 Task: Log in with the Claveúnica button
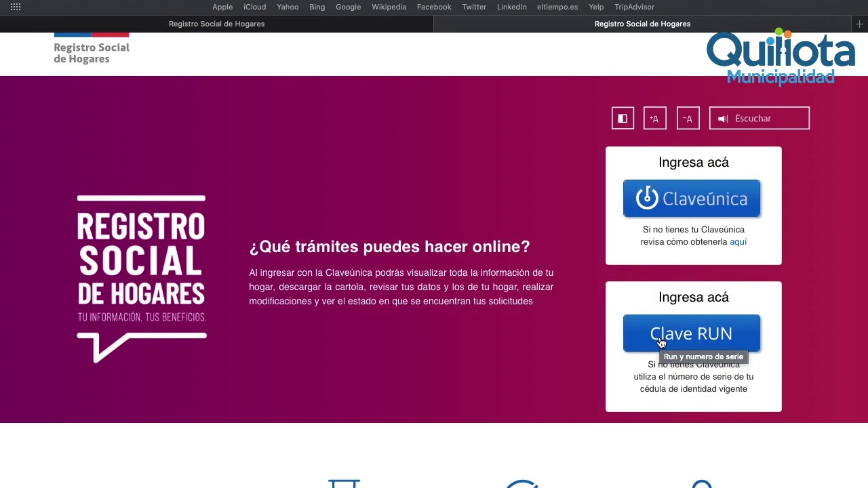pos(691,199)
